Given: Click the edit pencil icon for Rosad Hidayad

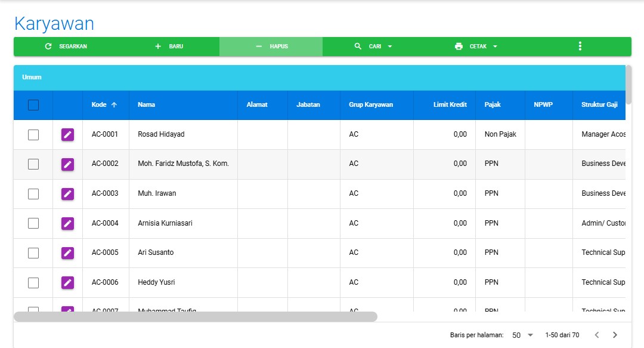Looking at the screenshot, I should point(68,135).
